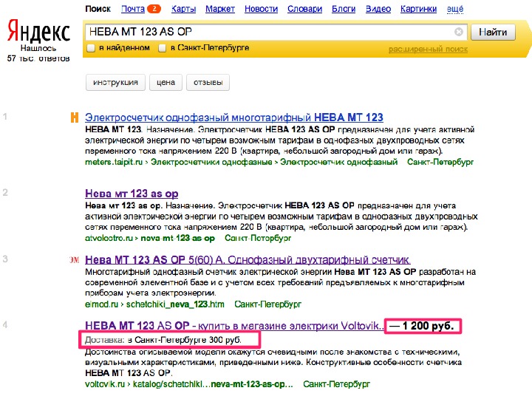This screenshot has height=399, width=532.
Task: Open the Voltovik shop result title
Action: tap(234, 326)
